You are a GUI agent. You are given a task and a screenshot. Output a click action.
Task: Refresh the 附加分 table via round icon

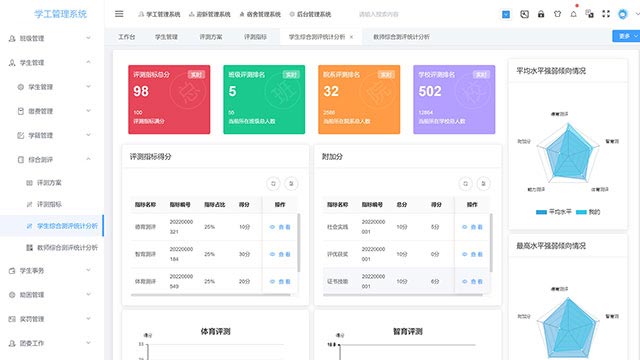[x=465, y=184]
